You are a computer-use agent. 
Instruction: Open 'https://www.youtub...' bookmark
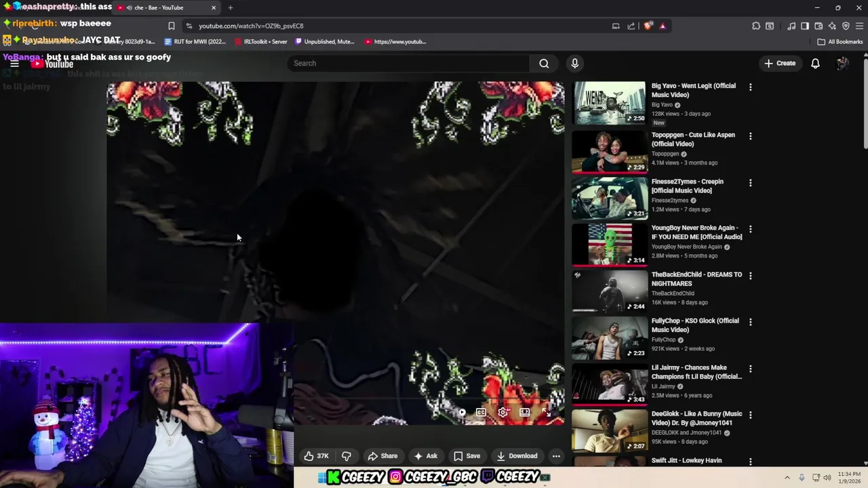tap(395, 41)
